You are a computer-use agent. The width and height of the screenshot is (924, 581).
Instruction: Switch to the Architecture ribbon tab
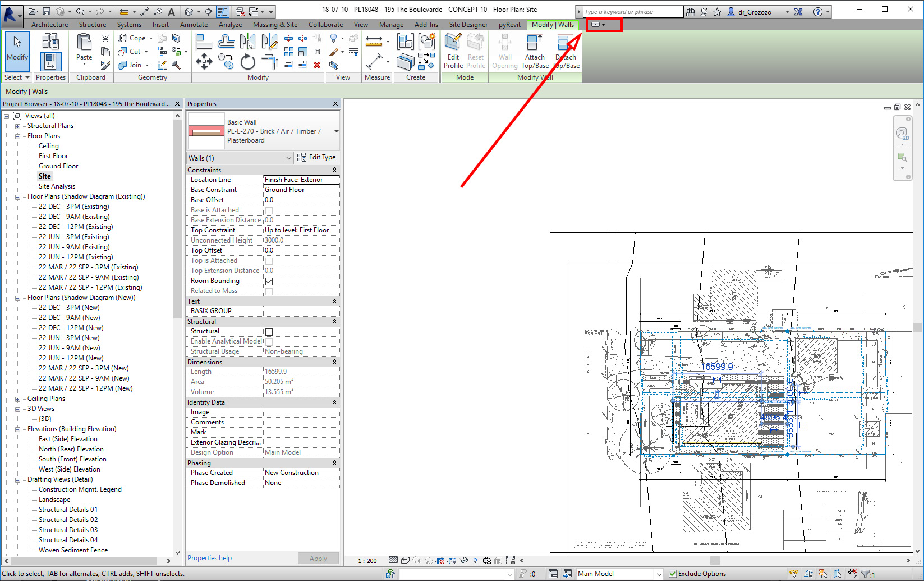49,24
